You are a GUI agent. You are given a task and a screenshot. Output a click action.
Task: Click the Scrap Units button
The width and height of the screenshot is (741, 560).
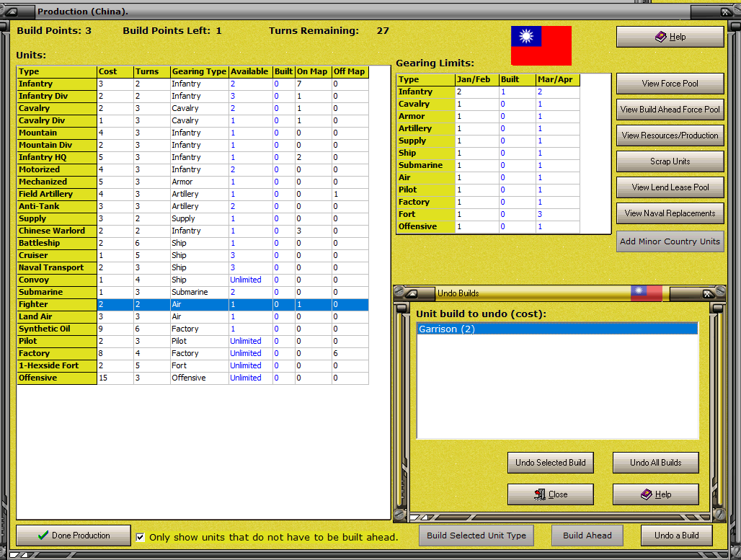(670, 161)
